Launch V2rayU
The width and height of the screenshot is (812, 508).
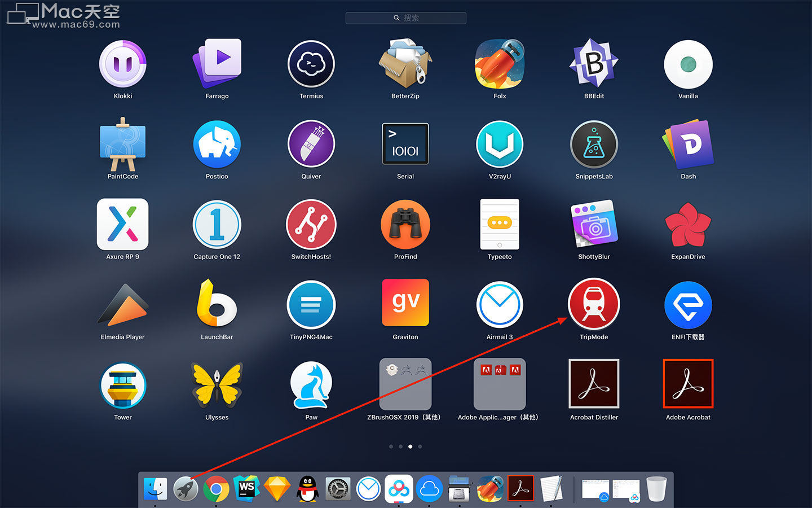[x=500, y=144]
